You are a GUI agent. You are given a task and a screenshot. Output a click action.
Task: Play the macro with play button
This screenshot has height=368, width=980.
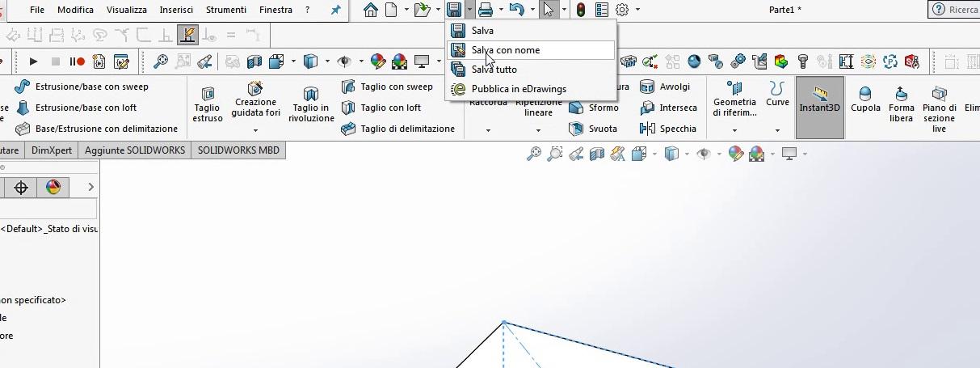click(33, 61)
